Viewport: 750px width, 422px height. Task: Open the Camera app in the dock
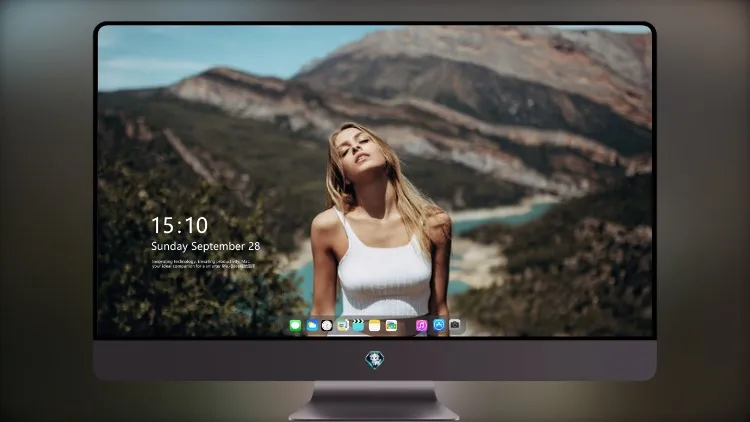(x=455, y=325)
